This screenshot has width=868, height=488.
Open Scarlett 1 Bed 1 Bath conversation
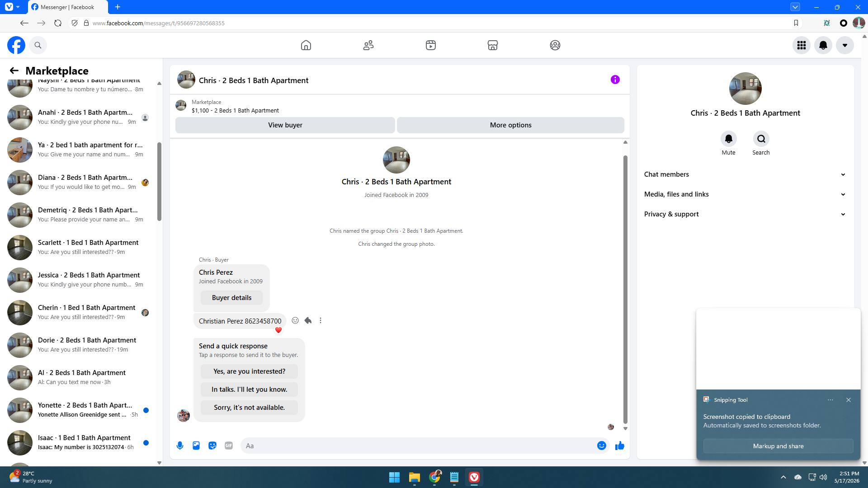(x=80, y=248)
